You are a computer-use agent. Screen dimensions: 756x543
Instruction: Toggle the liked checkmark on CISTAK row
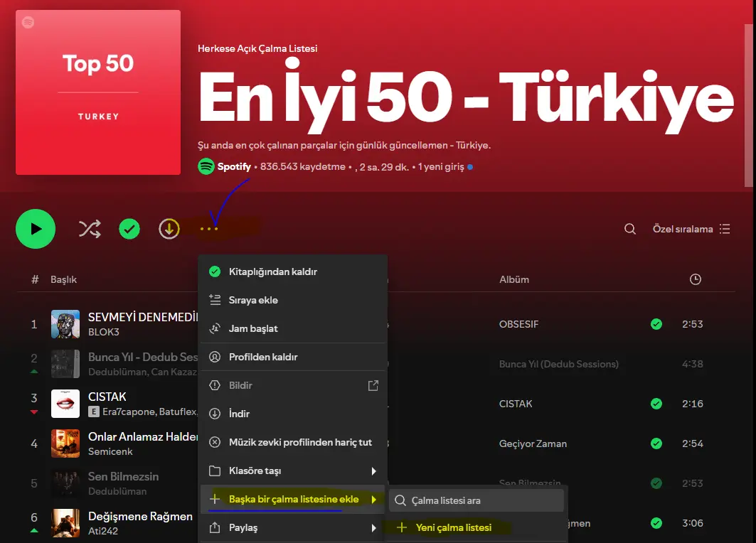(x=656, y=404)
